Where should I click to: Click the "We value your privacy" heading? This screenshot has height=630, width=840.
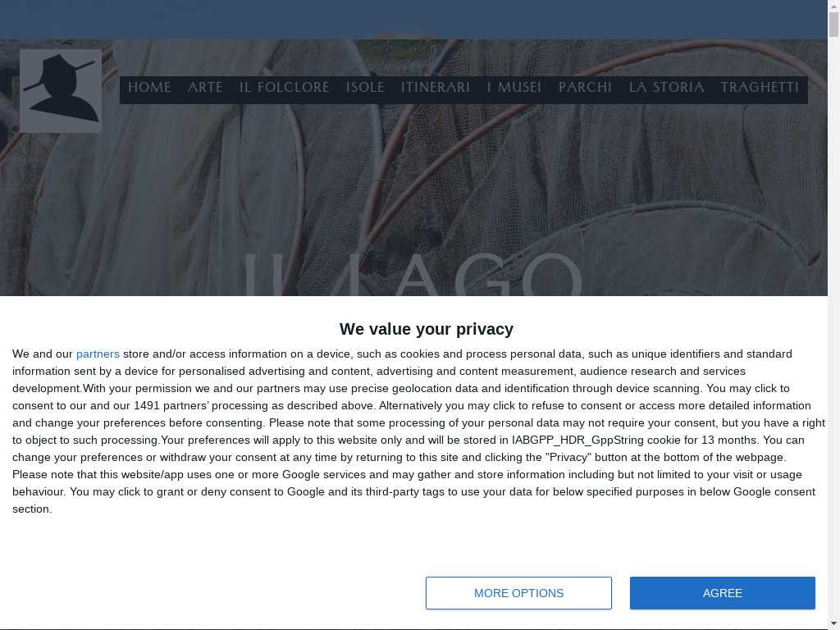427,329
